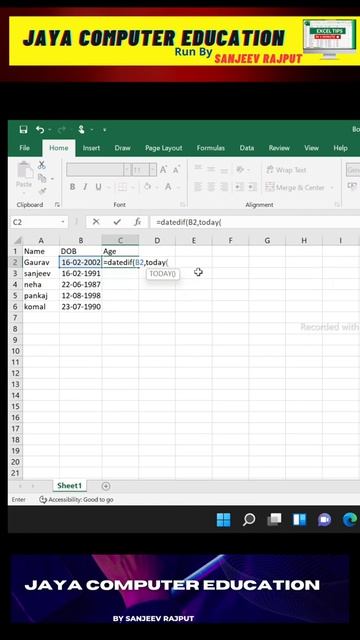
Task: Confirm the formula with the checkmark
Action: 117,222
